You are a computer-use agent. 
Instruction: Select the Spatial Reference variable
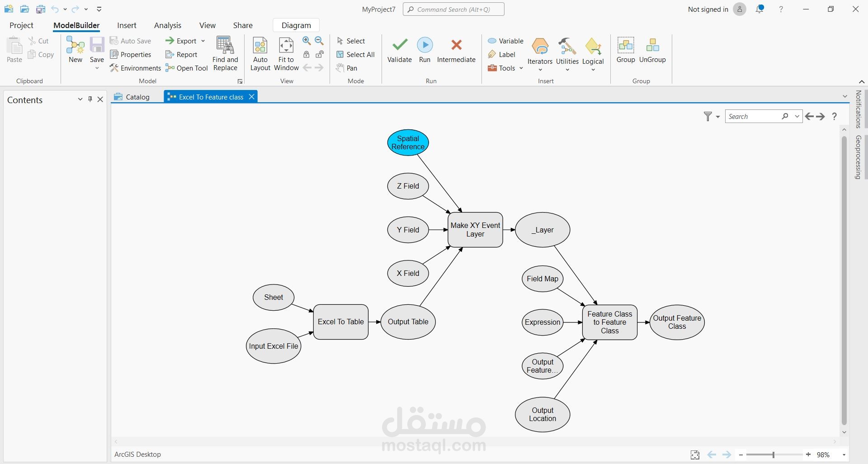(x=408, y=142)
